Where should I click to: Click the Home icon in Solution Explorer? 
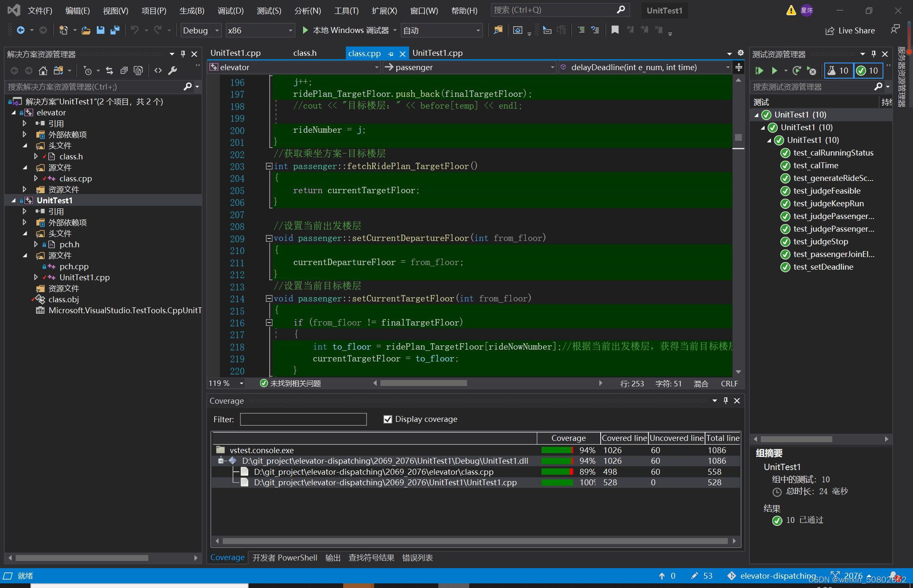(x=43, y=71)
